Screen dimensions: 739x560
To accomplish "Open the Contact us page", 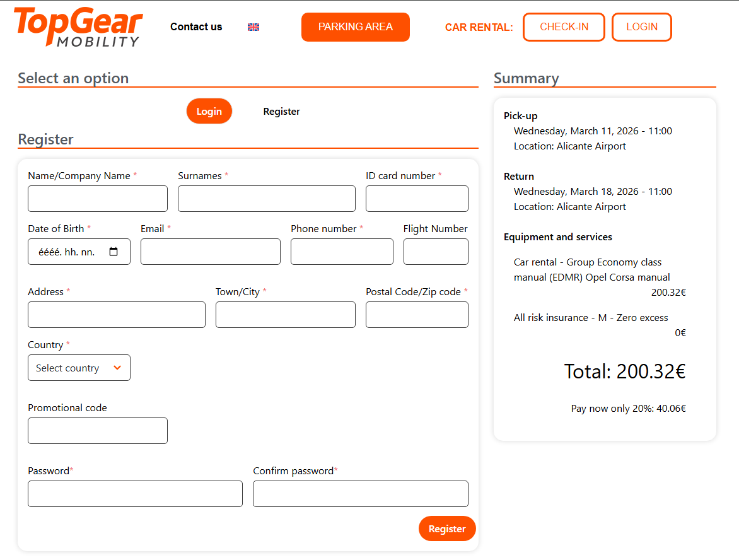I will [196, 26].
